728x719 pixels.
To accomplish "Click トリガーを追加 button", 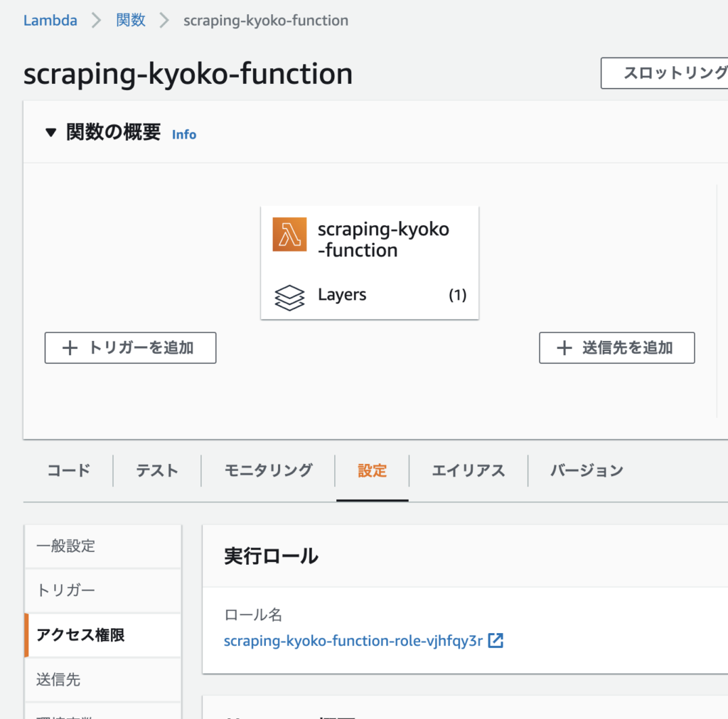I will click(x=131, y=348).
